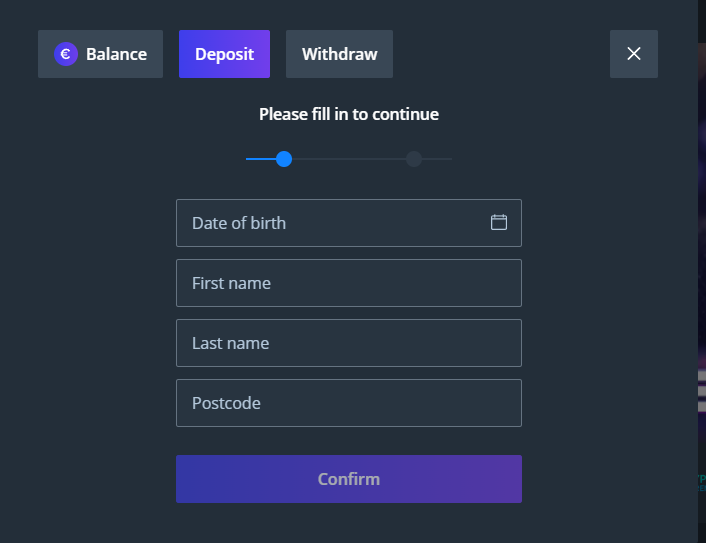
Task: Select the Deposit tab
Action: click(224, 54)
